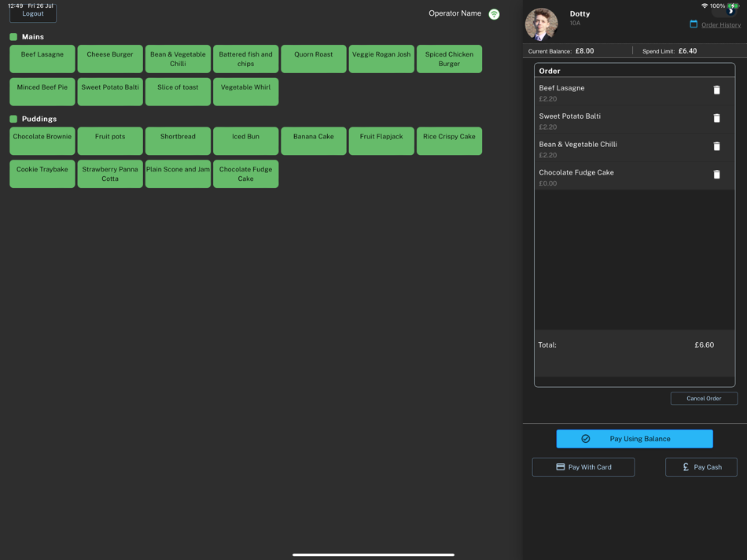The width and height of the screenshot is (747, 560).
Task: Click the pound sign icon on Pay Cash
Action: (x=686, y=467)
